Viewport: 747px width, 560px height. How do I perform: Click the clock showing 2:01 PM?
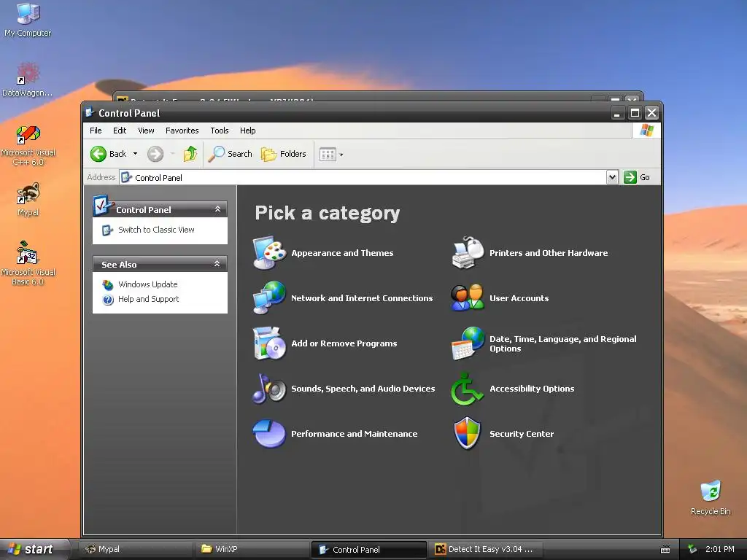coord(719,549)
